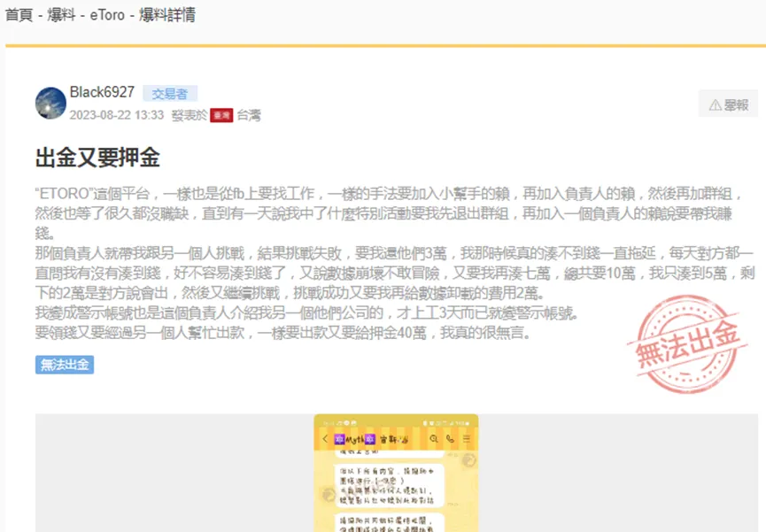Click the 台灣 location text
Screen dimensions: 766x532
[x=249, y=115]
